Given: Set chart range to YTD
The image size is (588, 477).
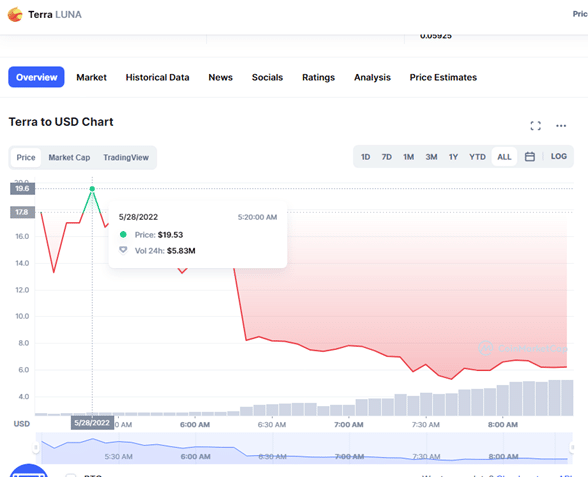Looking at the screenshot, I should (477, 157).
